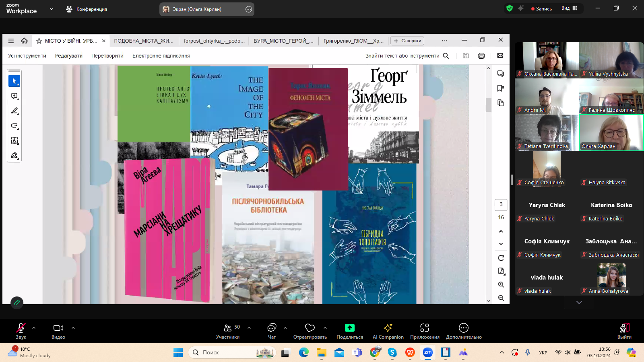Viewport: 644px width, 362px height.
Task: Select the highlighter pen tool
Action: [x=14, y=111]
